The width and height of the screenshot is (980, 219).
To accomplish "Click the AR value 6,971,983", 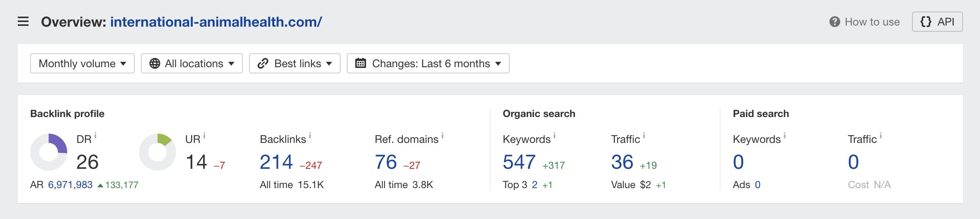I will click(70, 185).
